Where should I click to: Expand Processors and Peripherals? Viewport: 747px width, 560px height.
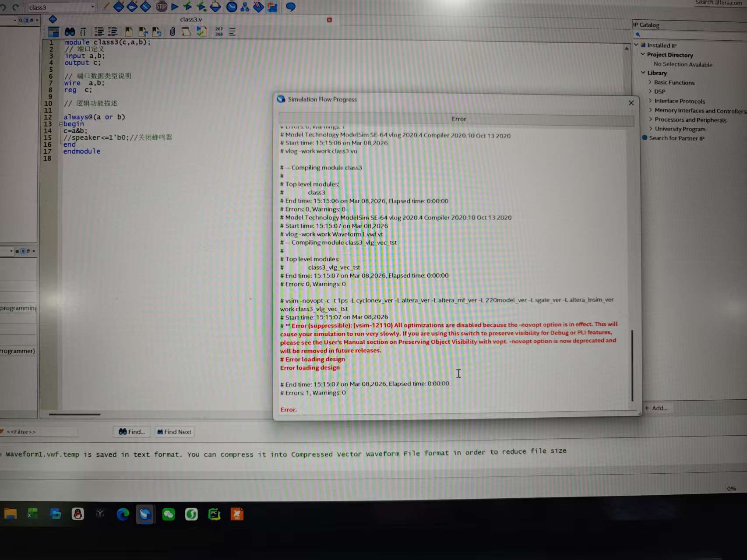[651, 120]
